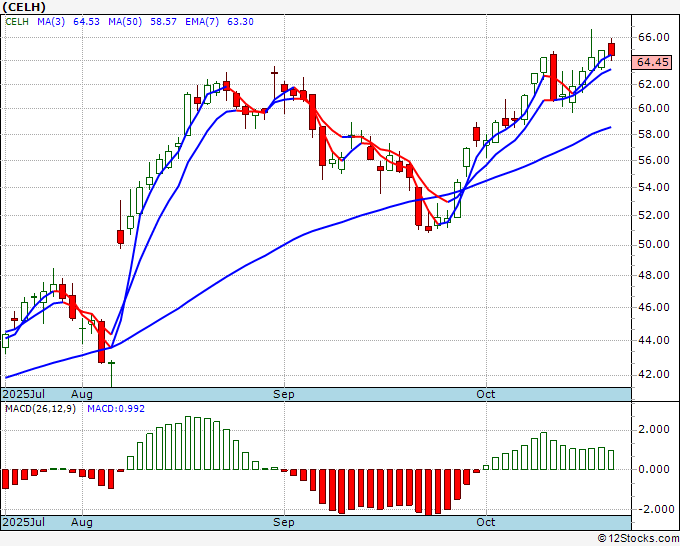Click the 60.00 price axis label
Screen dimensions: 680x546
click(654, 108)
